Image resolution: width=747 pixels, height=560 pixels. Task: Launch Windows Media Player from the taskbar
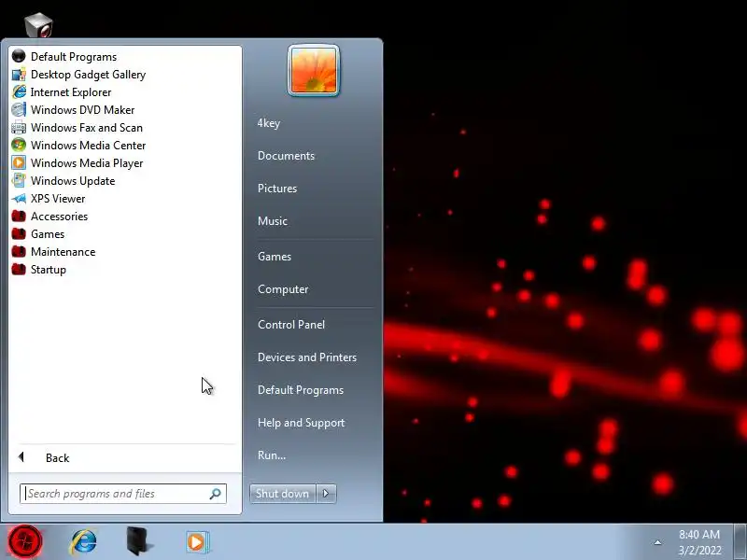coord(197,542)
